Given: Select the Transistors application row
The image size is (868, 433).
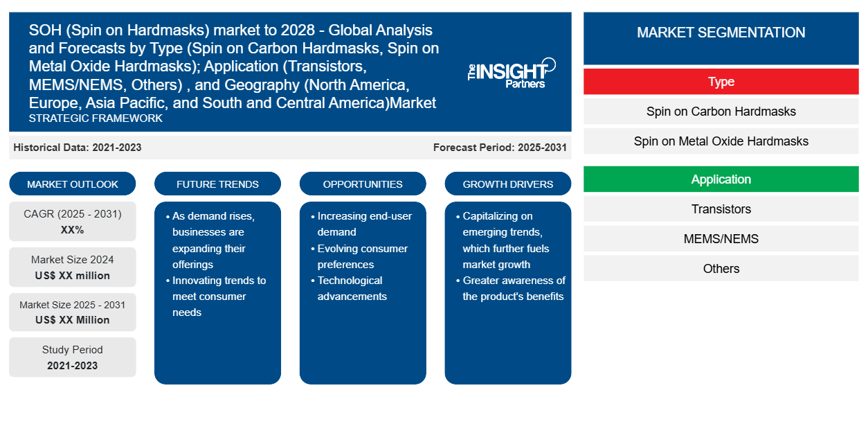Looking at the screenshot, I should pyautogui.click(x=721, y=209).
